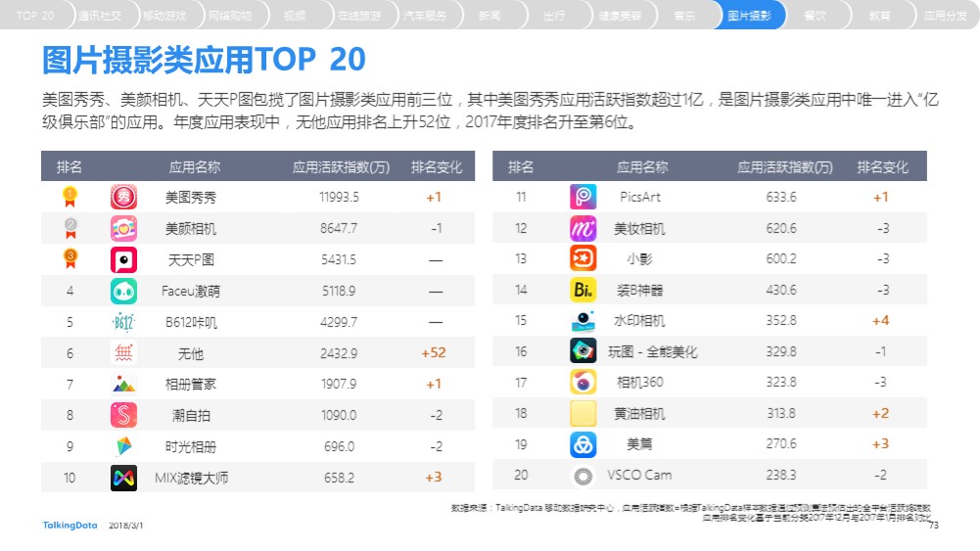Click the 应用活跃指数(万) header in left table
980x551 pixels.
[x=342, y=166]
